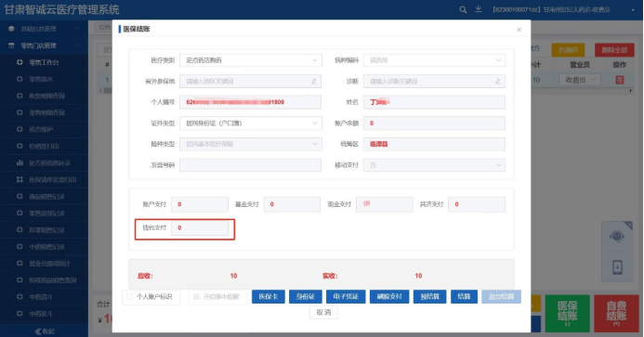Open the 医疗类别 dropdown

coord(250,60)
